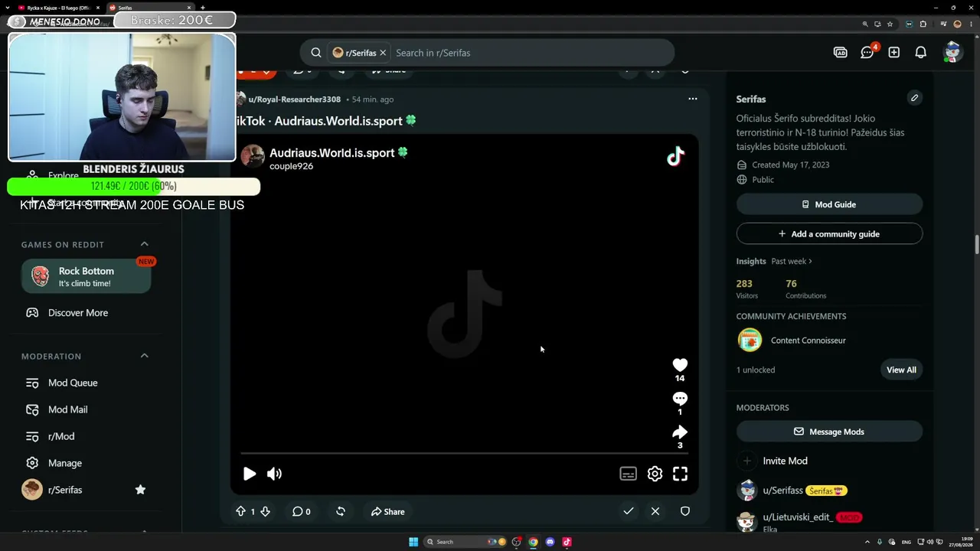Open the Mod Guide button
Screen dimensions: 980x551
click(x=829, y=204)
